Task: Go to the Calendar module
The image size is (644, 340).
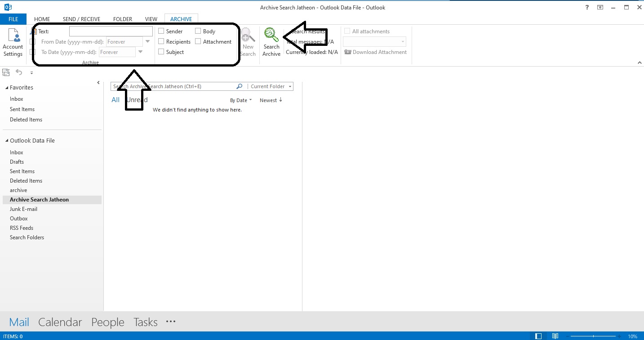Action: pyautogui.click(x=60, y=322)
